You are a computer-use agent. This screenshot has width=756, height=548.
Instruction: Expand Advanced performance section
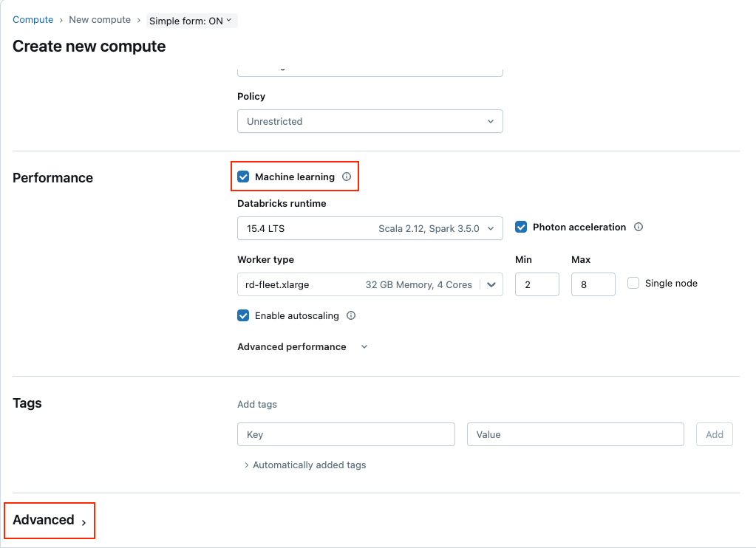point(302,347)
